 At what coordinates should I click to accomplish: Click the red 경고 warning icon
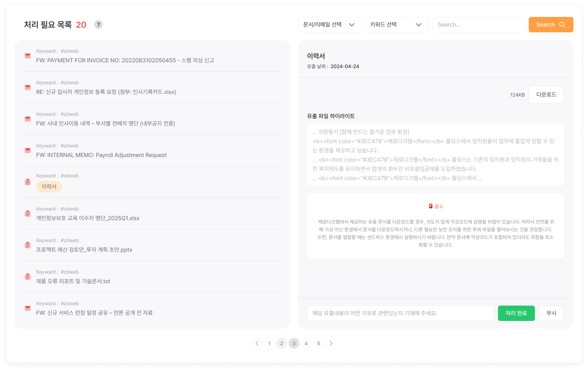click(431, 206)
